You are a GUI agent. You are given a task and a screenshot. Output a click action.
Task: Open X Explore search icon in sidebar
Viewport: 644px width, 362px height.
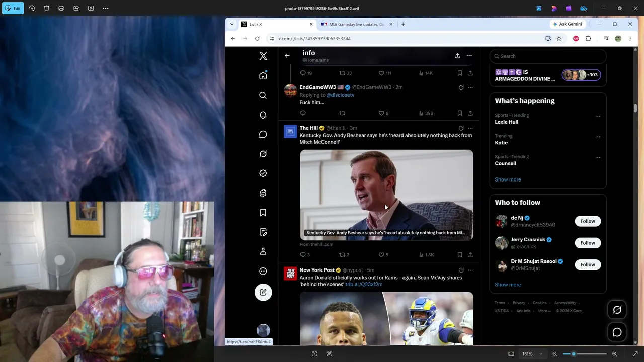pyautogui.click(x=263, y=95)
